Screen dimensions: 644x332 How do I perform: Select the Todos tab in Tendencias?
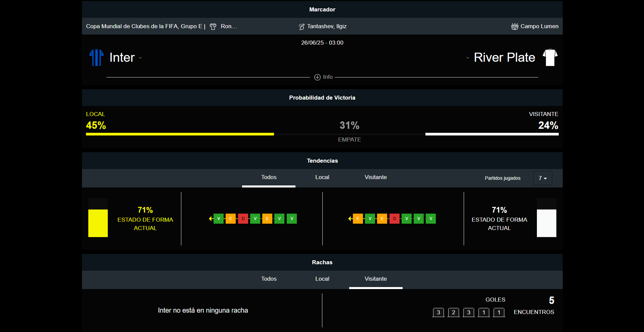269,177
